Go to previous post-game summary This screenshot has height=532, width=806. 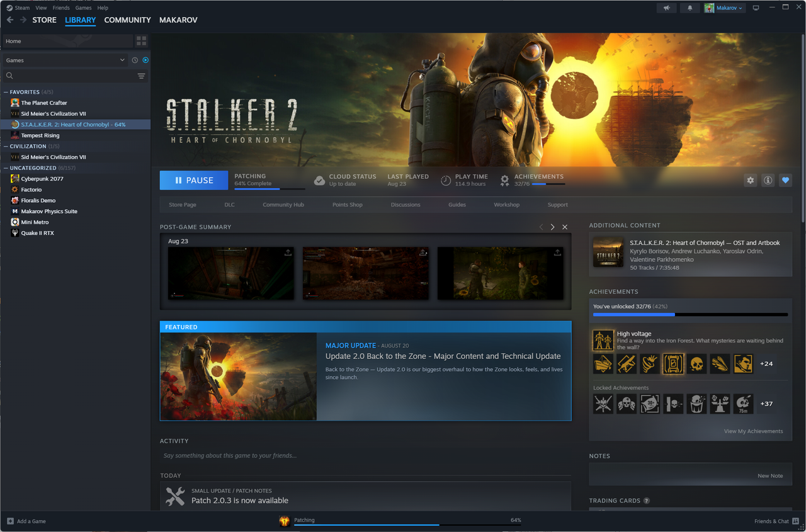(541, 227)
